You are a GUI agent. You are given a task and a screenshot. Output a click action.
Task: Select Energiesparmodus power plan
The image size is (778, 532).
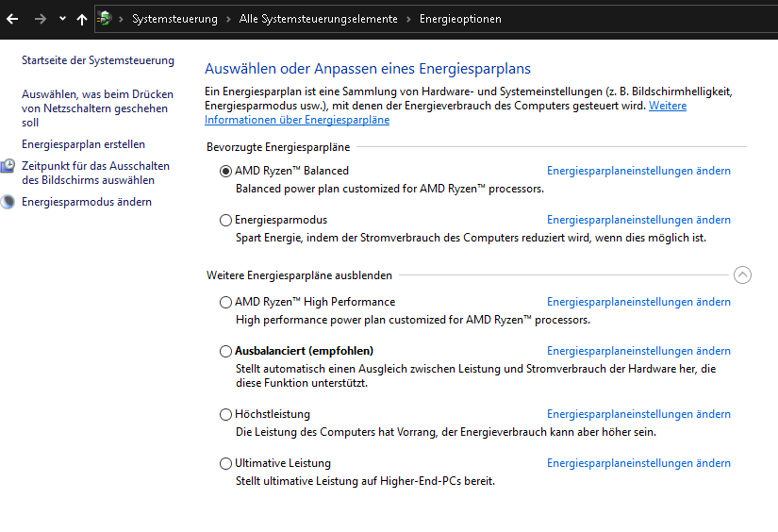pyautogui.click(x=225, y=221)
